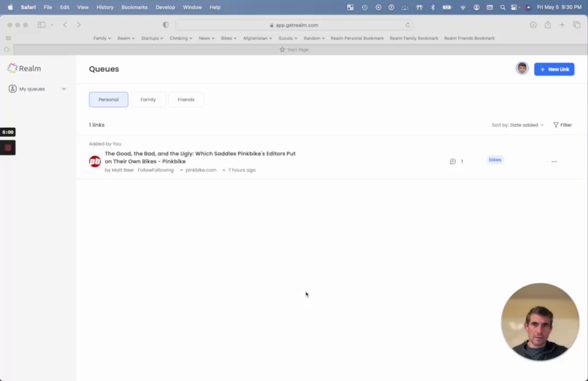Click the author name Matt Beer
This screenshot has width=588, height=381.
[122, 170]
